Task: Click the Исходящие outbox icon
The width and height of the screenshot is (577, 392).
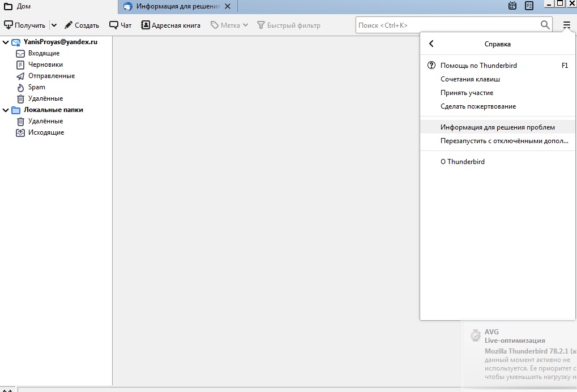Action: click(x=20, y=133)
